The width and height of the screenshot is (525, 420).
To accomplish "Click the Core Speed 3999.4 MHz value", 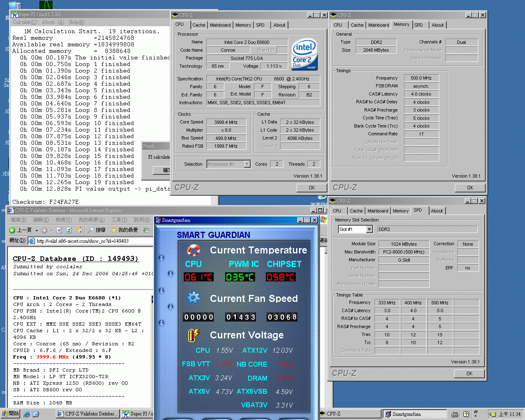I will [x=226, y=122].
